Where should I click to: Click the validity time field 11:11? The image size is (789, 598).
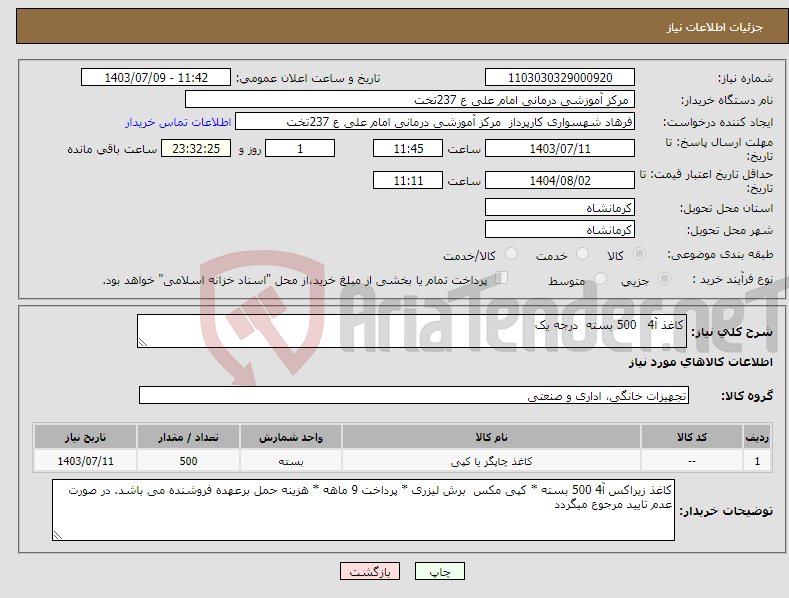408,180
